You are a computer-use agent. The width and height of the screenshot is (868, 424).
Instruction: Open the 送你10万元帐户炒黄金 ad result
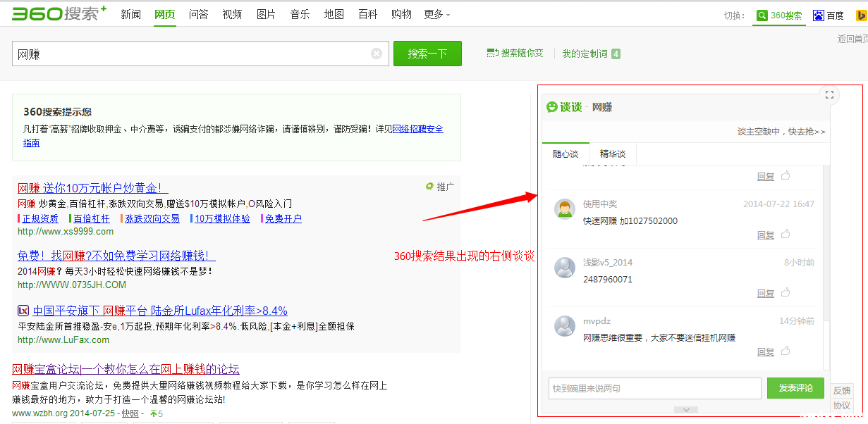92,188
